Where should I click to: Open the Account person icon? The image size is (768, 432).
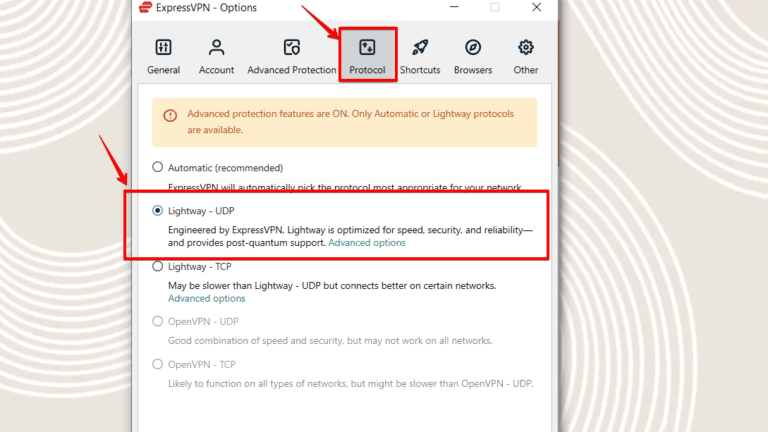(216, 48)
